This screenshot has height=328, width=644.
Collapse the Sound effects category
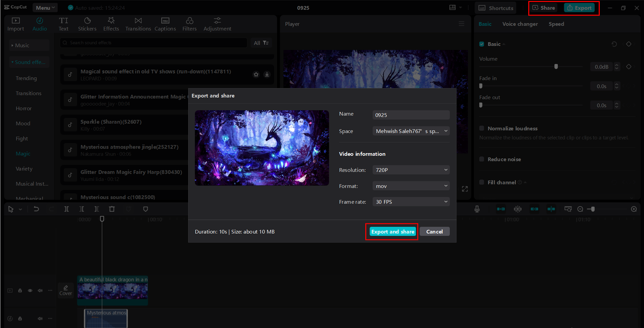pos(29,62)
